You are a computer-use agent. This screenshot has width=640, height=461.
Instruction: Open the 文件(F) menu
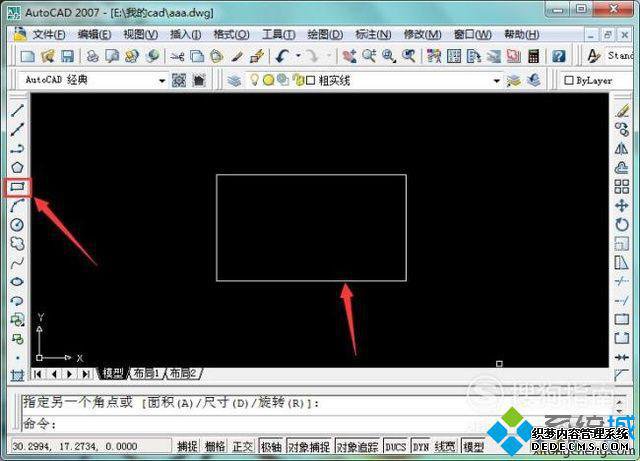(49, 34)
